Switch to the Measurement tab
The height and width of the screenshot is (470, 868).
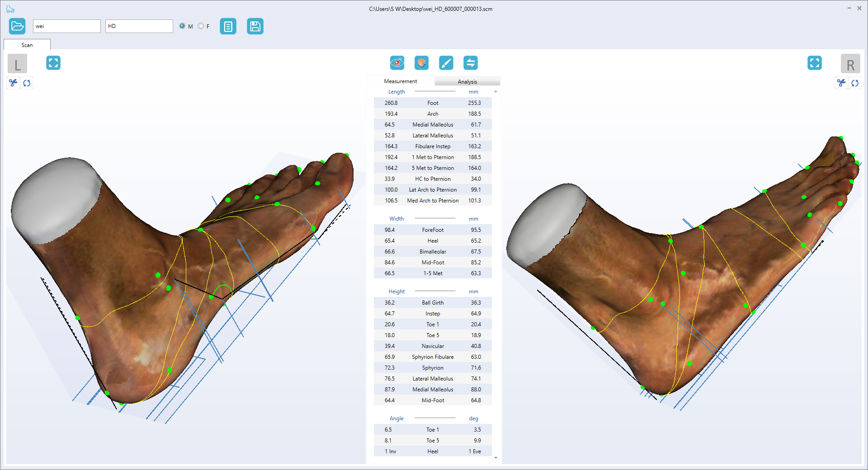tap(401, 81)
